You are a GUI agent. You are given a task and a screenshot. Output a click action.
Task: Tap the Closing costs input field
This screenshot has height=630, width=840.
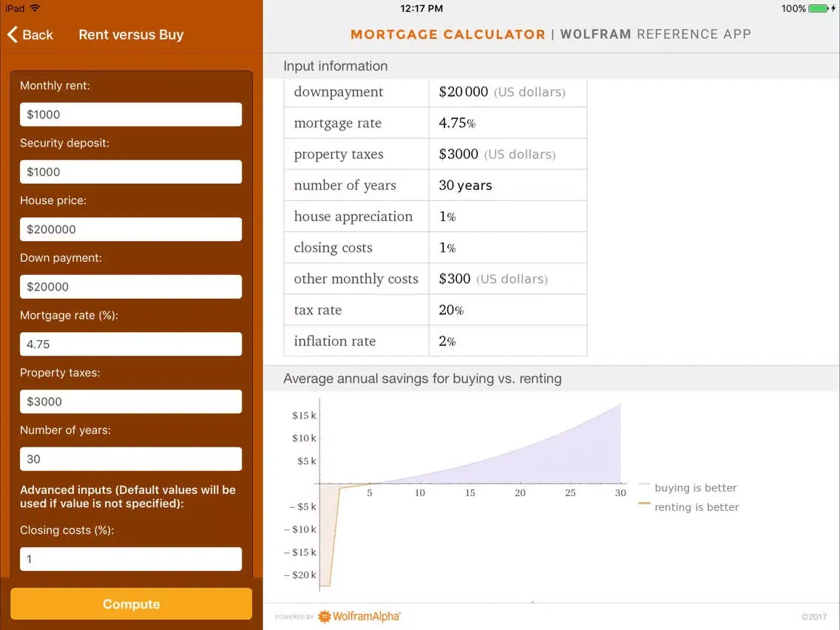click(x=131, y=559)
